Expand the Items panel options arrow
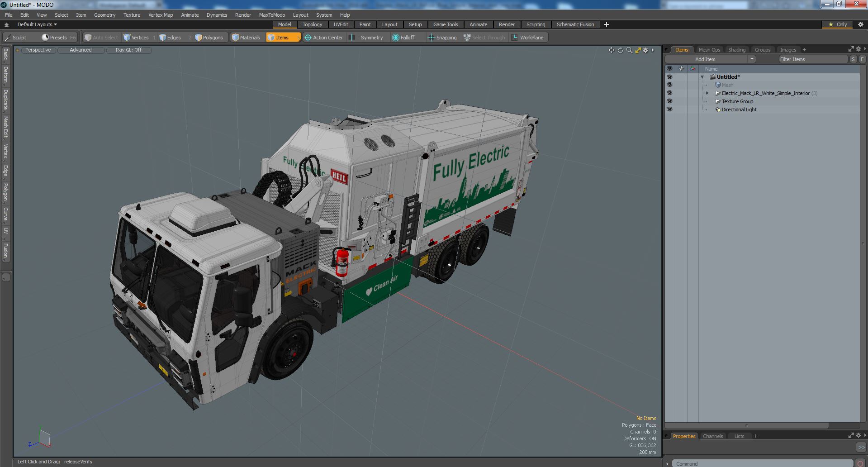 tap(865, 49)
